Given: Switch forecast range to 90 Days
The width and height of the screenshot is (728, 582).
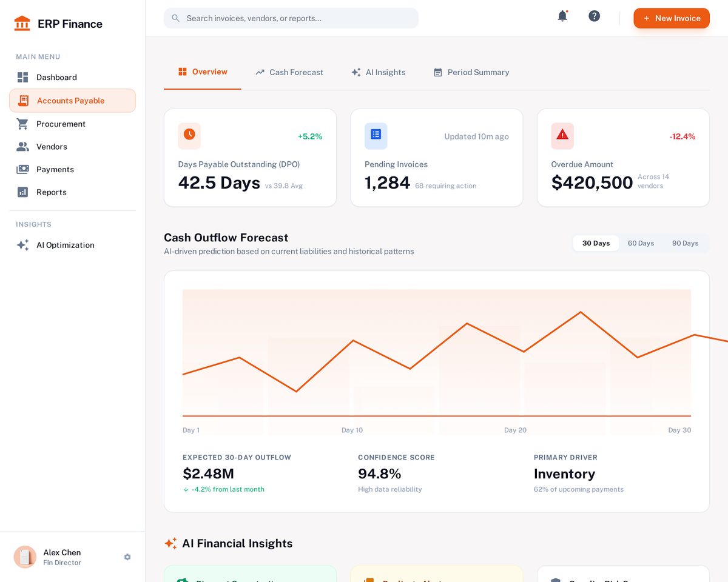Looking at the screenshot, I should pos(685,243).
